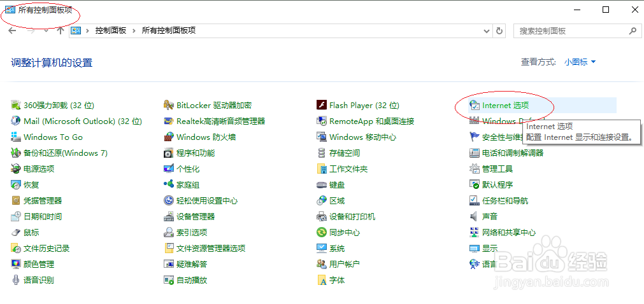Open the 凭据管理器 safe icon
Viewport: 644px width, 304px height.
click(16, 200)
